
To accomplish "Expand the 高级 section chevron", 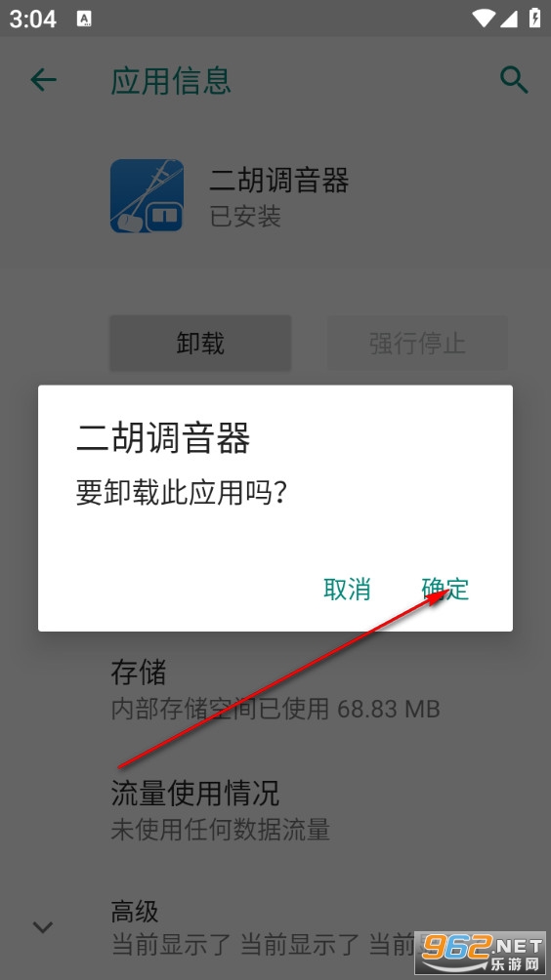I will 43,927.
